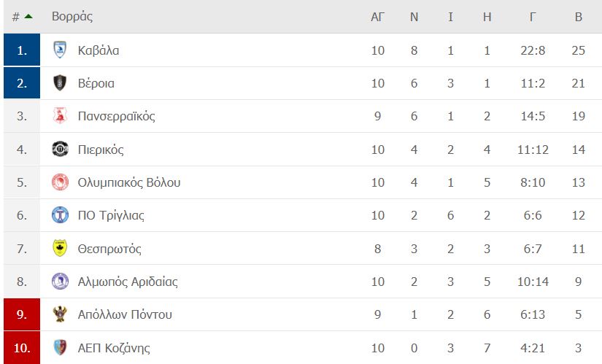Click the blue rank 1 position badge

click(x=22, y=50)
